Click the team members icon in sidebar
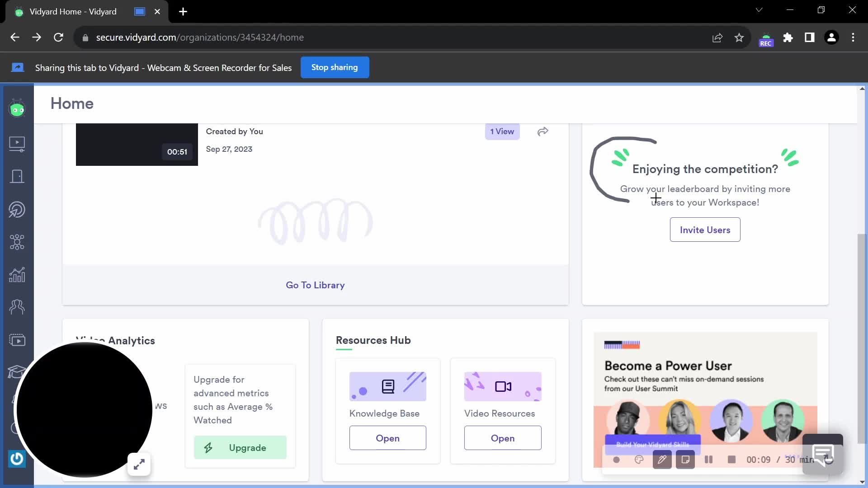This screenshot has height=488, width=868. point(17,307)
